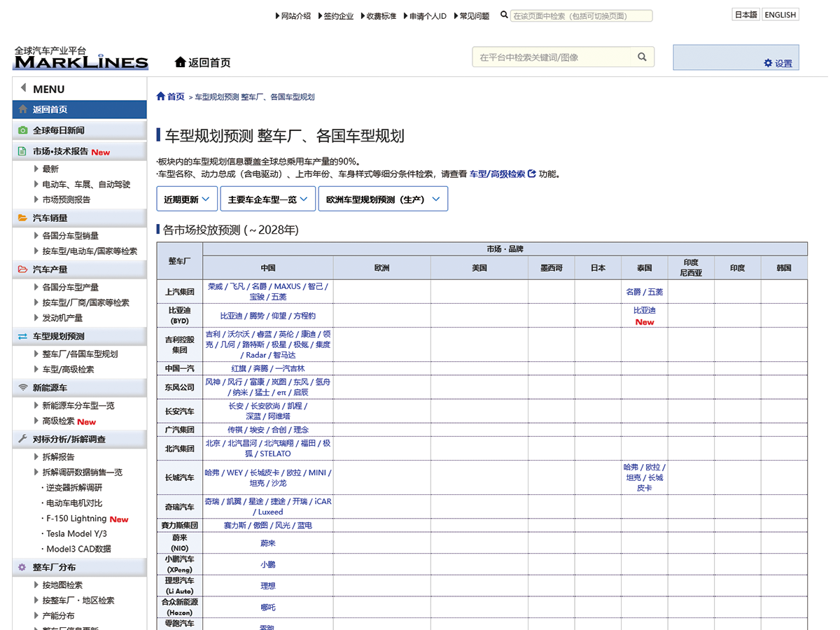Open 比亚迪 link in Thailand column
This screenshot has height=630, width=840.
644,310
